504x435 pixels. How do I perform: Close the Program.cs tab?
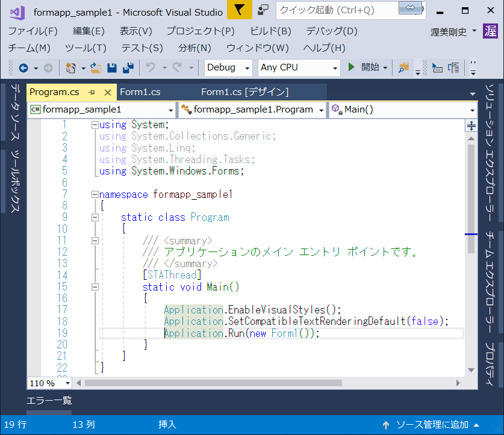pos(108,93)
